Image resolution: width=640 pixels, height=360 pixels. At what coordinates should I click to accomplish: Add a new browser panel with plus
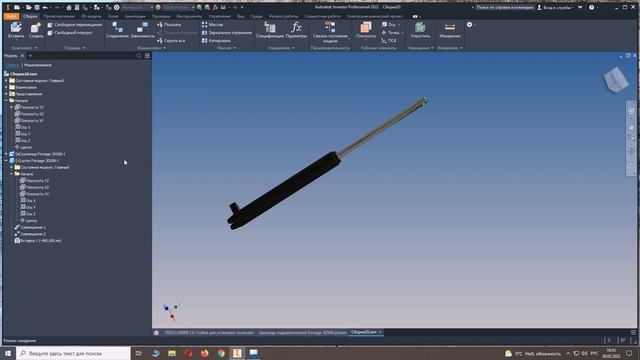pyautogui.click(x=30, y=56)
